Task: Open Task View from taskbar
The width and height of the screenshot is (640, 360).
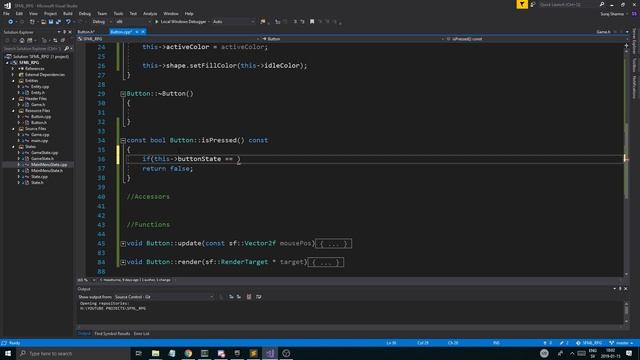Action: pyautogui.click(x=138, y=353)
